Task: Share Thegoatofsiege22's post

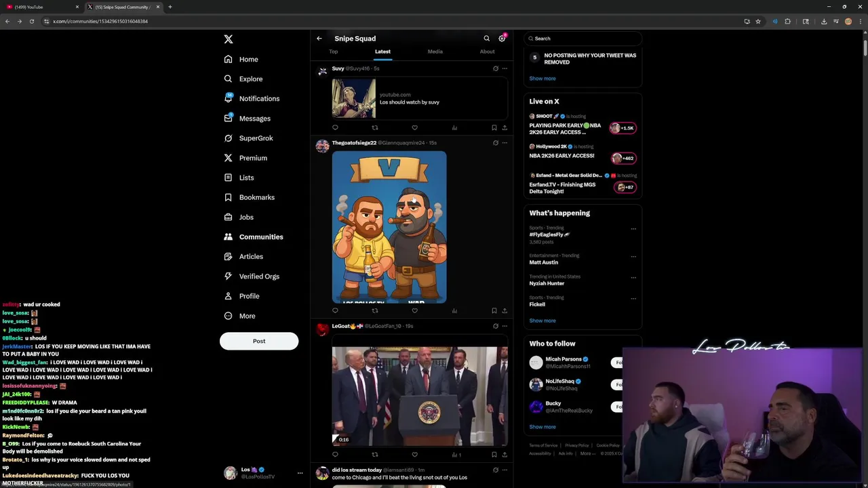Action: pos(505,310)
